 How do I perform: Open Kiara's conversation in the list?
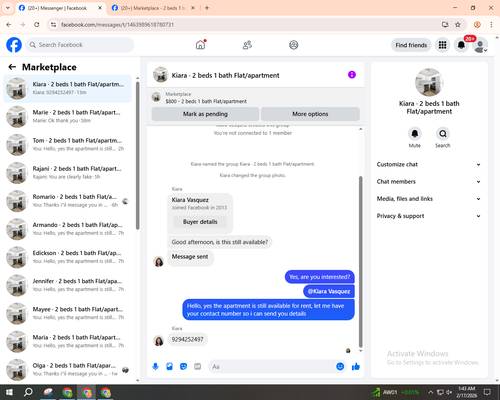click(x=67, y=89)
